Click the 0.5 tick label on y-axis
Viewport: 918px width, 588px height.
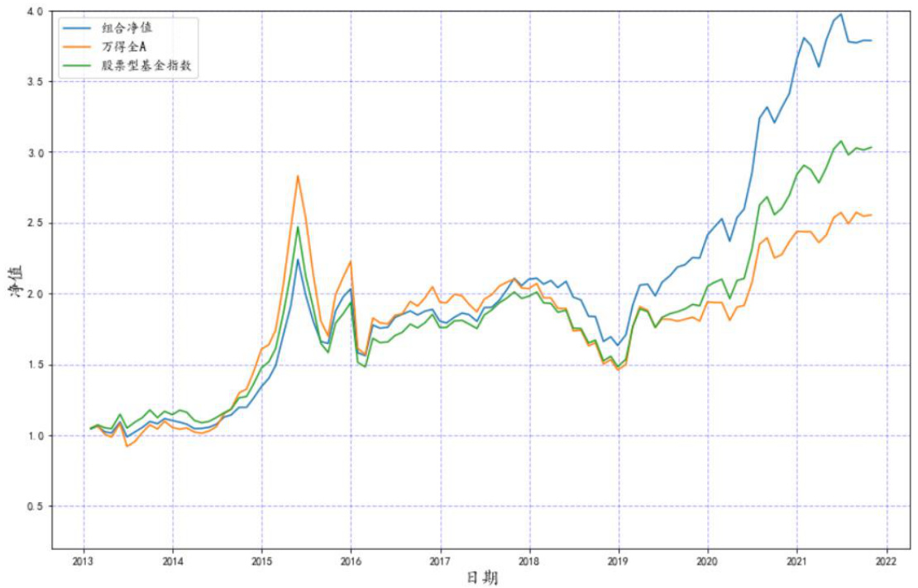coord(35,506)
